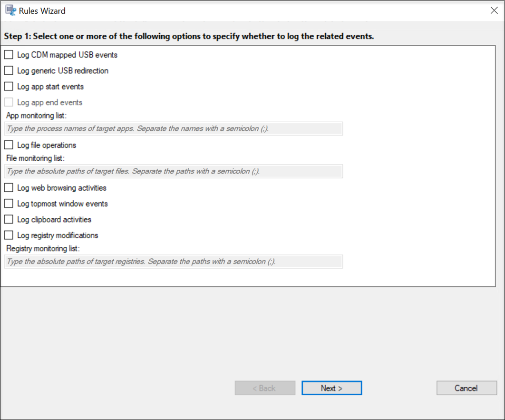Click the App monitoring list text field
Viewport: 505px width, 420px height.
click(173, 128)
